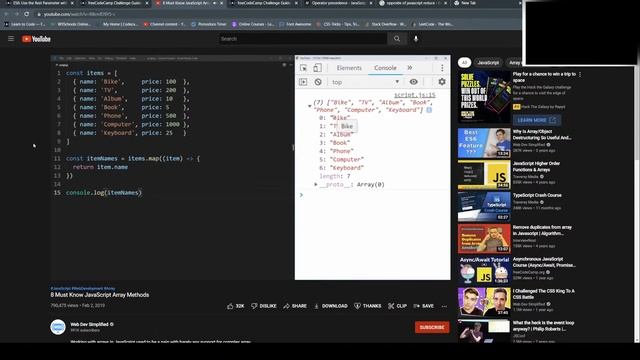Open the space trip ad thumbnail

[x=484, y=97]
